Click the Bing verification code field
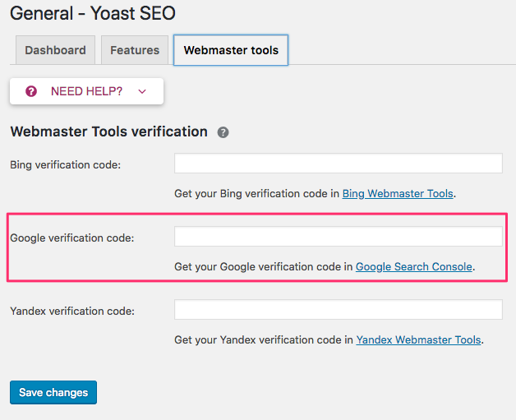The width and height of the screenshot is (516, 420). (338, 164)
